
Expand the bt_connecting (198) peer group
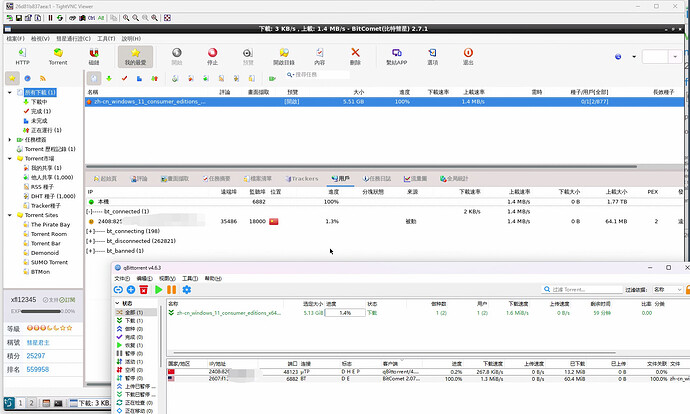pyautogui.click(x=90, y=231)
